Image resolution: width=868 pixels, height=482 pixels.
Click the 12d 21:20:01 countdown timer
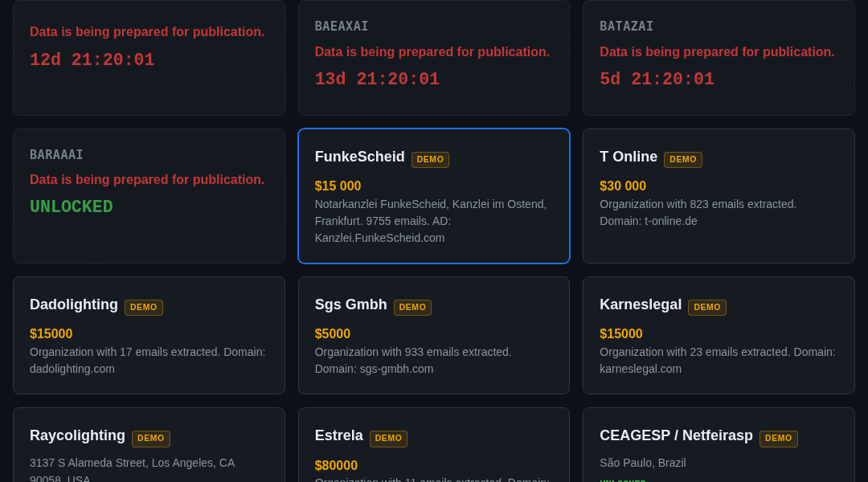click(x=92, y=59)
